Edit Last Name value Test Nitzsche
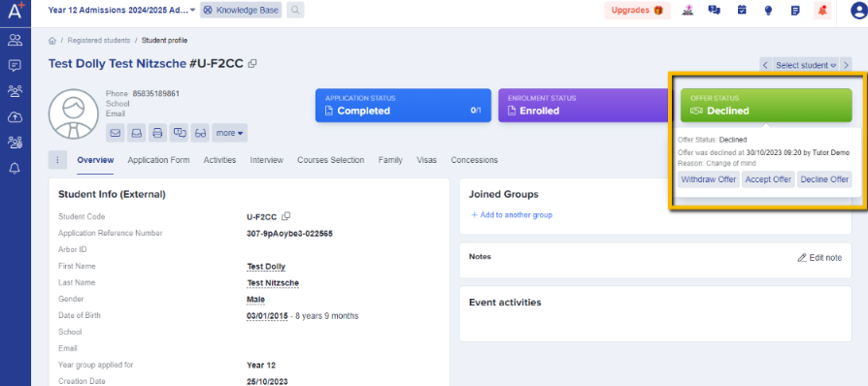Viewport: 868px width, 386px height. pos(273,283)
